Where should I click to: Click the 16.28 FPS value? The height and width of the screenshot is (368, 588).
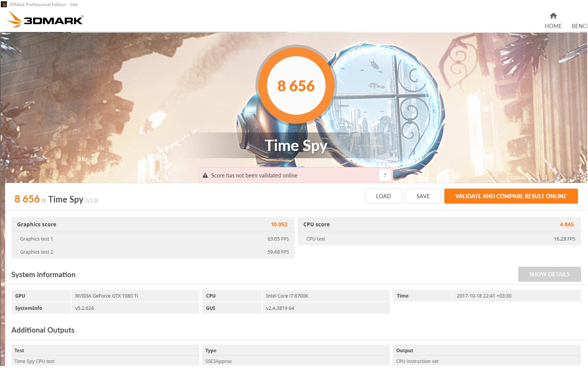click(564, 239)
